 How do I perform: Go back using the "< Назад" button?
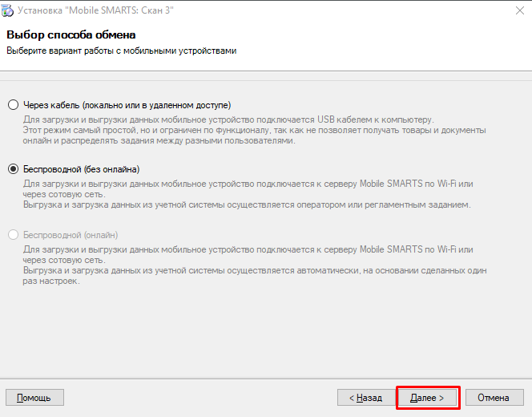coord(366,398)
